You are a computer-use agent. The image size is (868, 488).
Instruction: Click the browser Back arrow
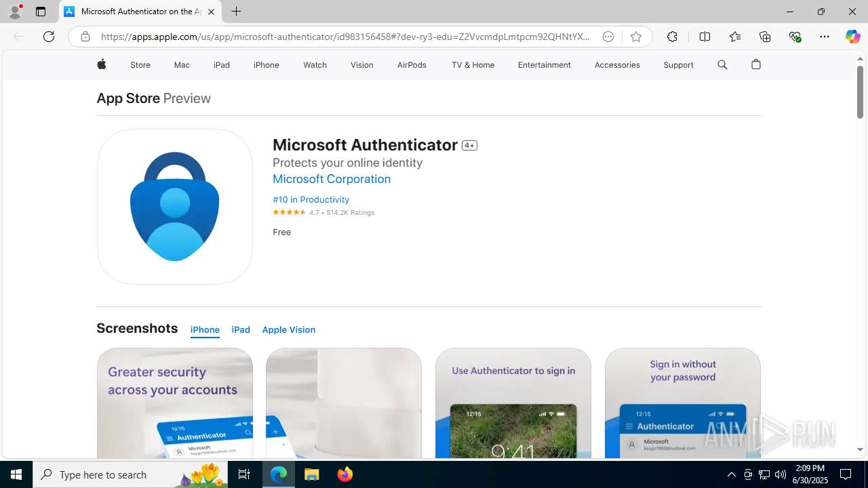pos(19,37)
